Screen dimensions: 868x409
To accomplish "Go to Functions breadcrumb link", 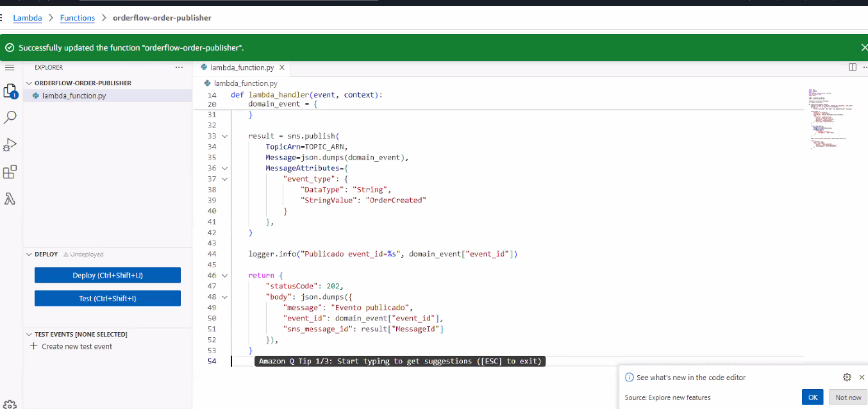I will tap(78, 18).
